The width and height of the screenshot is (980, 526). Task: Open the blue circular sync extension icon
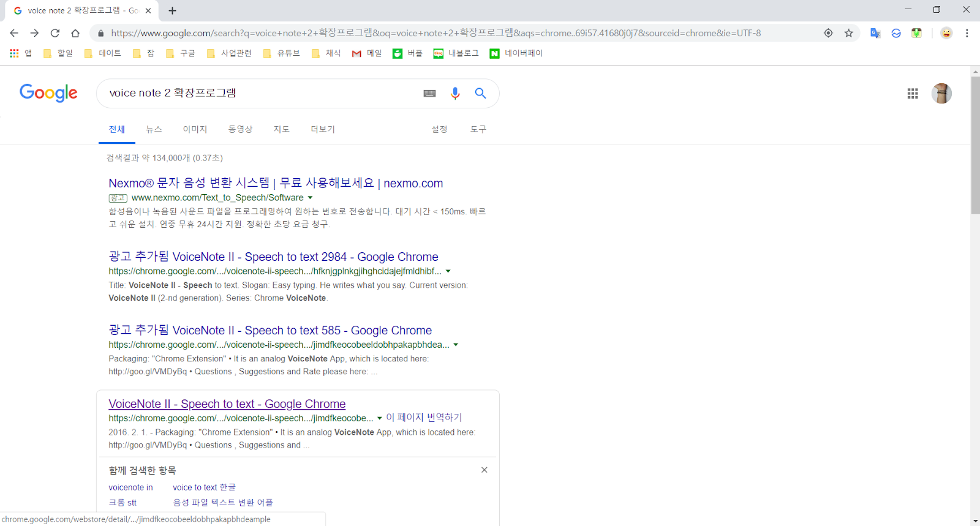(x=896, y=33)
